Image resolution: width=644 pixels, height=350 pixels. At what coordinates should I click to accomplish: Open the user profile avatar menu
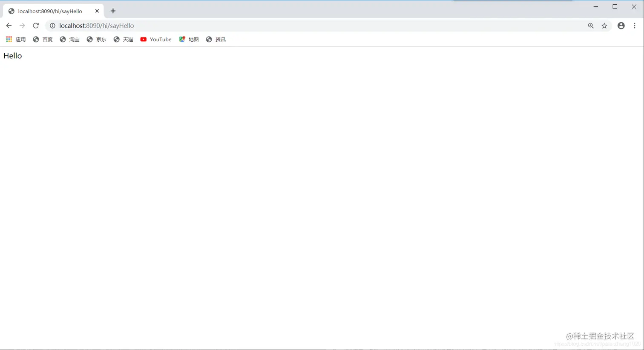621,26
